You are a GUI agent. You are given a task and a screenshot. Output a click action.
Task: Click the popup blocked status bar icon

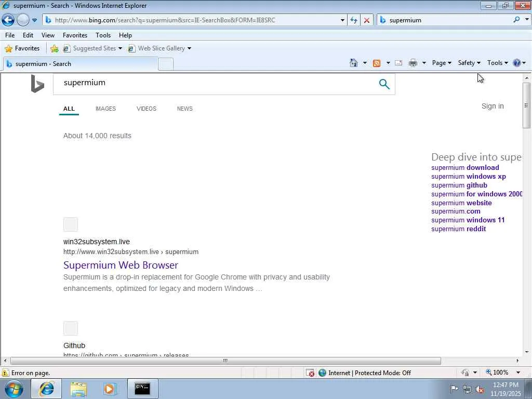pyautogui.click(x=310, y=373)
